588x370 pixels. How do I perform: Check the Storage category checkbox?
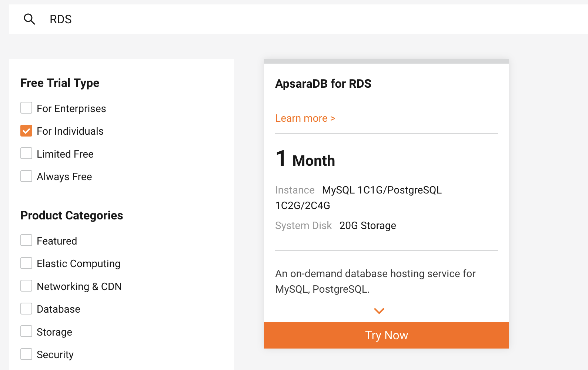[26, 331]
